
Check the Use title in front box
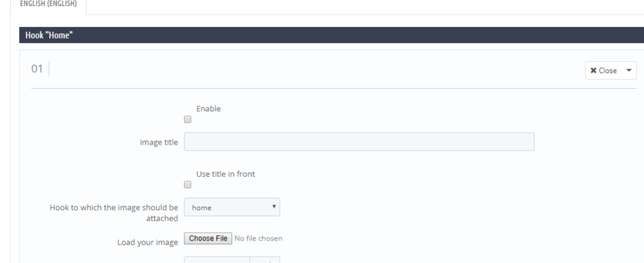coord(187,185)
